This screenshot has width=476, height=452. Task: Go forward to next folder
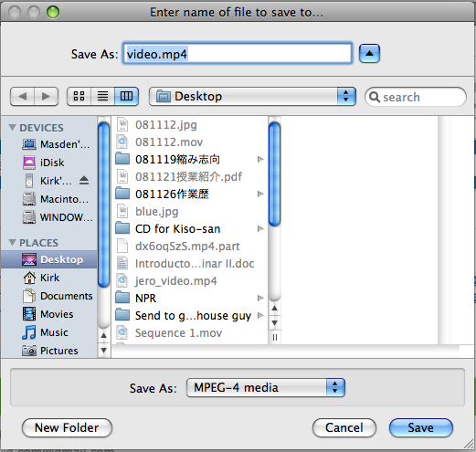(47, 97)
